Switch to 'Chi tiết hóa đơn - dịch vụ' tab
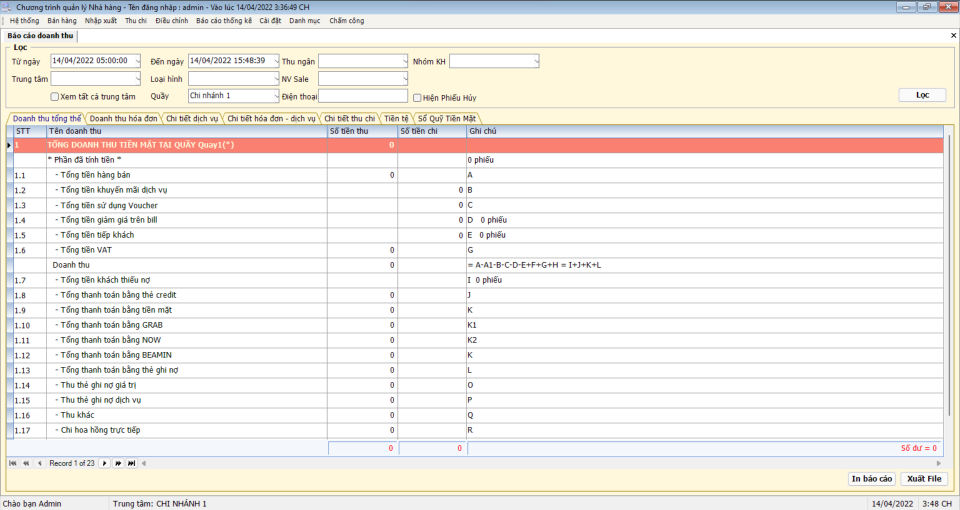Image resolution: width=960 pixels, height=510 pixels. 271,119
